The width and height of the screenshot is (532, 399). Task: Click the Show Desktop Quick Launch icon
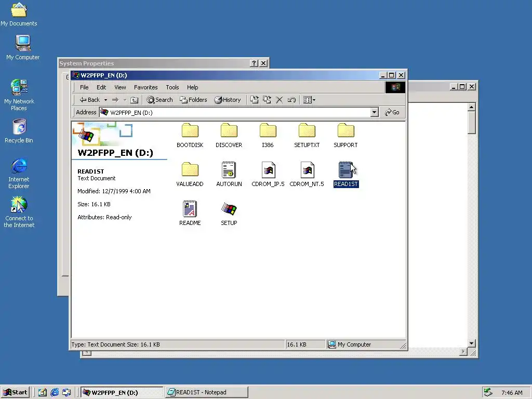click(x=43, y=393)
